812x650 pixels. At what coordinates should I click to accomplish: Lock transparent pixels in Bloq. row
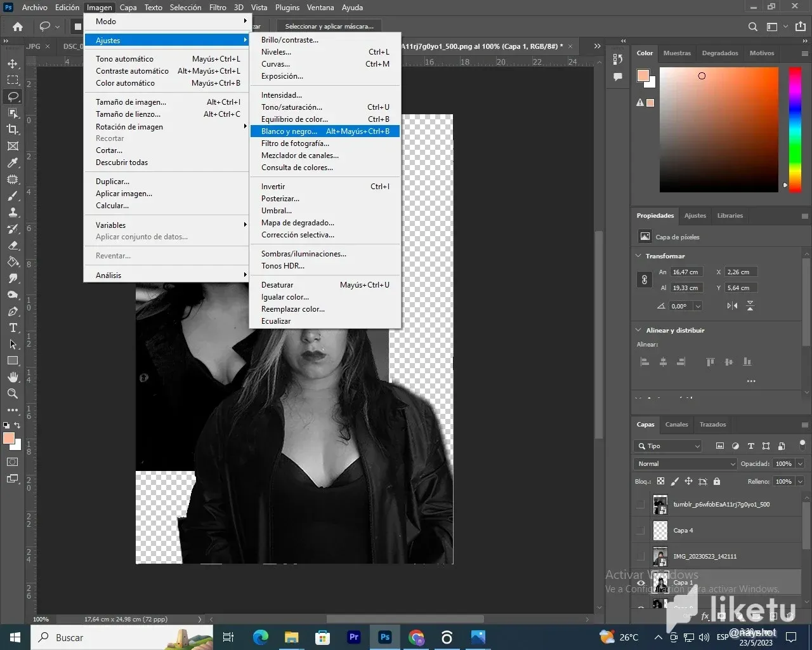[x=661, y=482]
